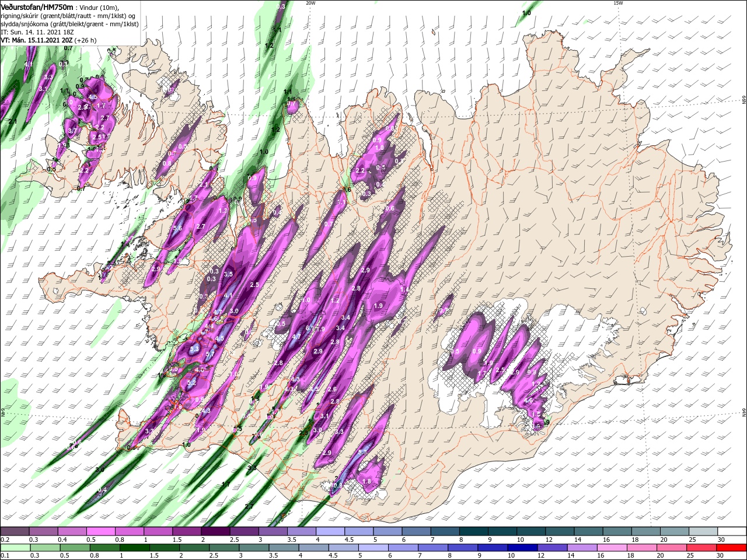Pick lower scale swatch between 0.3 and 0.5

(x=44, y=548)
